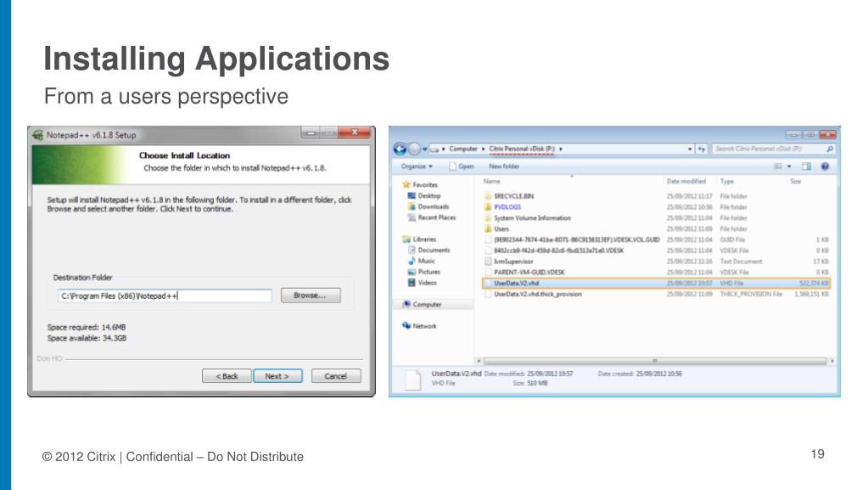Click the Notepad++ Setup title bar icon
Image resolution: width=868 pixels, height=490 pixels.
tap(37, 135)
